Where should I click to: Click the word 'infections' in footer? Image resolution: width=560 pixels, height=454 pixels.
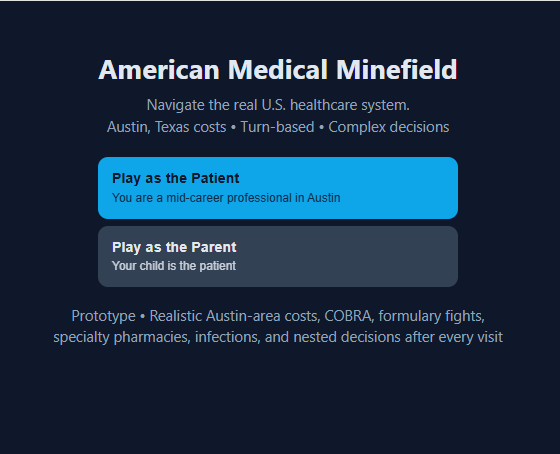[x=227, y=337]
